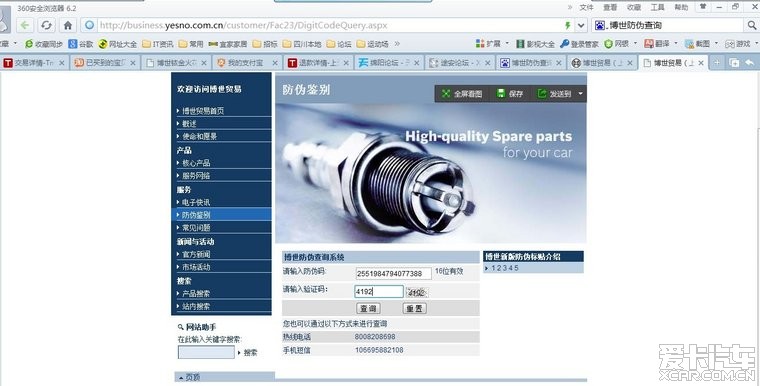Go to browser home page icon
The image size is (760, 386).
click(x=68, y=25)
